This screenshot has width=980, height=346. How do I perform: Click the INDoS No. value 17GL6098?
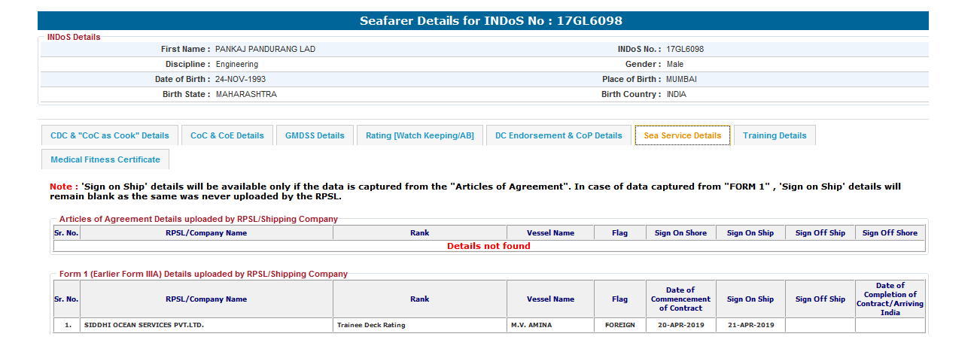pyautogui.click(x=685, y=49)
